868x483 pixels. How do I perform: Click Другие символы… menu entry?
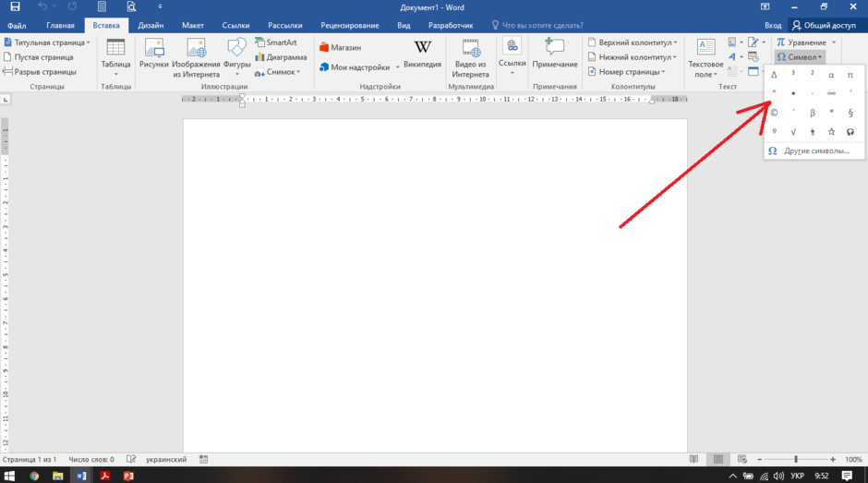click(x=814, y=151)
